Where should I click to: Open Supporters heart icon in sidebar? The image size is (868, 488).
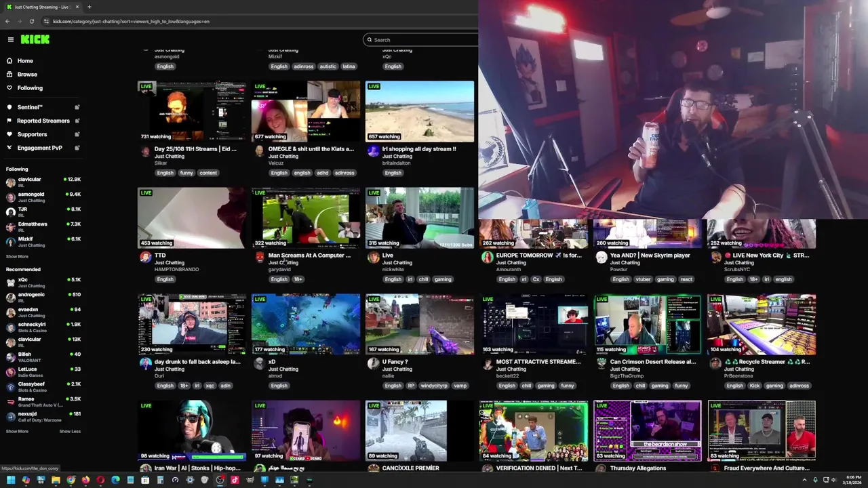(9, 134)
